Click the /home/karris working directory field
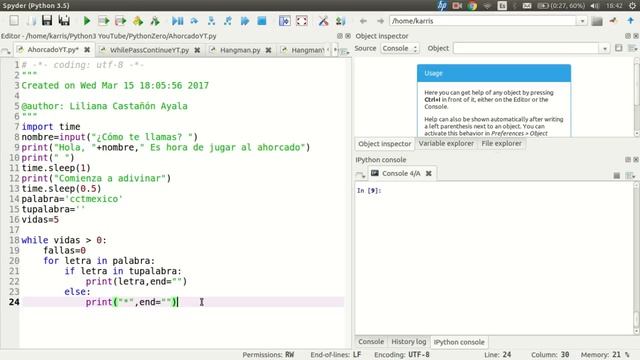This screenshot has width=640, height=360. (x=483, y=21)
